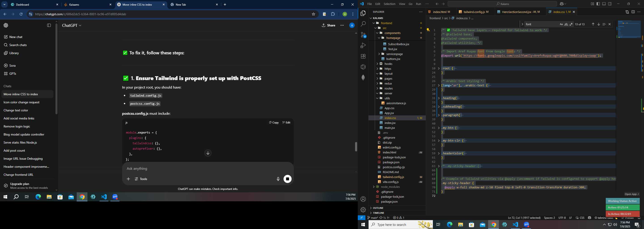Click Edit on the code block
Image resolution: width=644 pixels, height=229 pixels.
[x=286, y=123]
